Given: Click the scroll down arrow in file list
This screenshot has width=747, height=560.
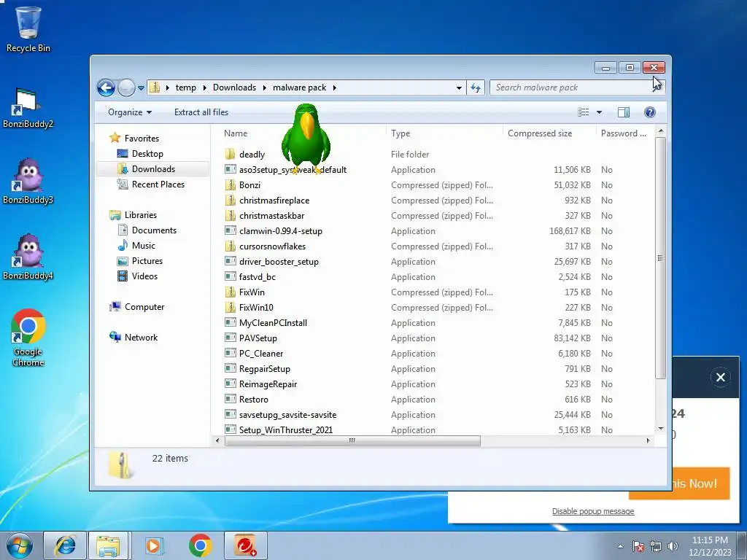Looking at the screenshot, I should click(x=661, y=429).
